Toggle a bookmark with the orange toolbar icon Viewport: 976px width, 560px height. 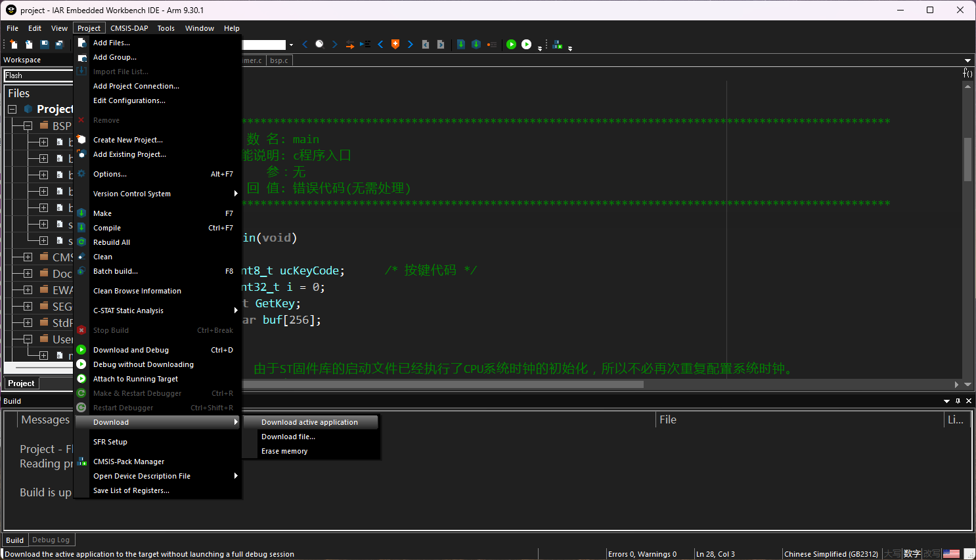tap(395, 45)
